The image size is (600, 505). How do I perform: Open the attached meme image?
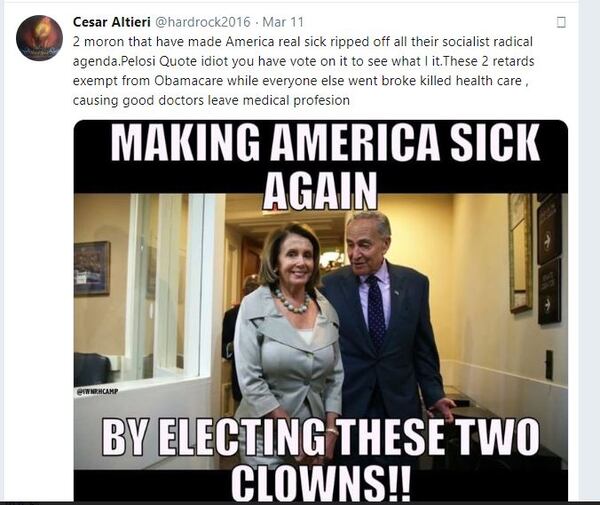(321, 311)
